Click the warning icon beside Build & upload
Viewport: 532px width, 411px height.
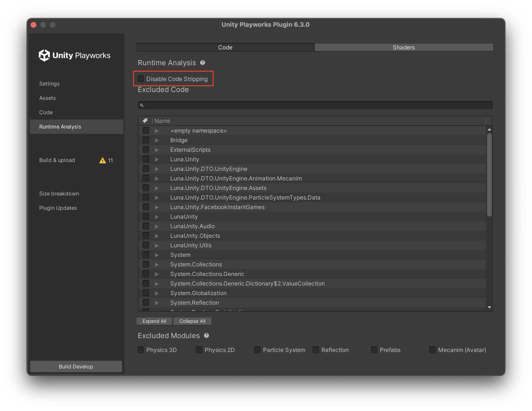point(103,160)
